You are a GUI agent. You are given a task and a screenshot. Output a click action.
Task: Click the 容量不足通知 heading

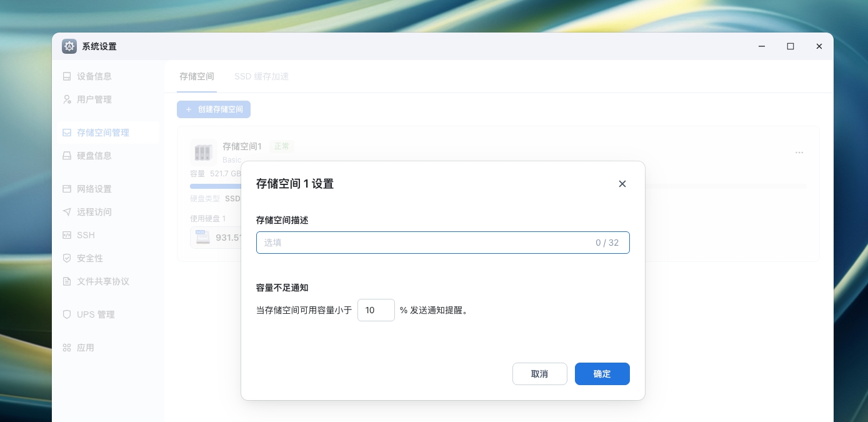(x=282, y=288)
